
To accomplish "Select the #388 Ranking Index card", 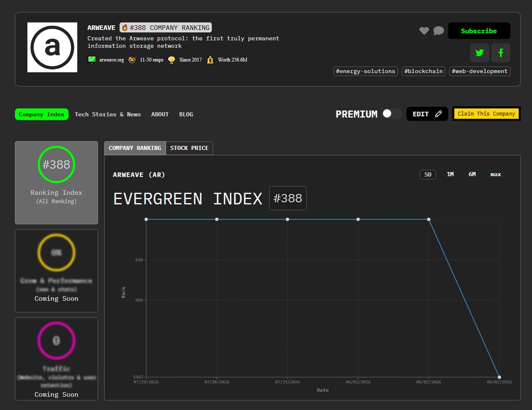I will (56, 183).
